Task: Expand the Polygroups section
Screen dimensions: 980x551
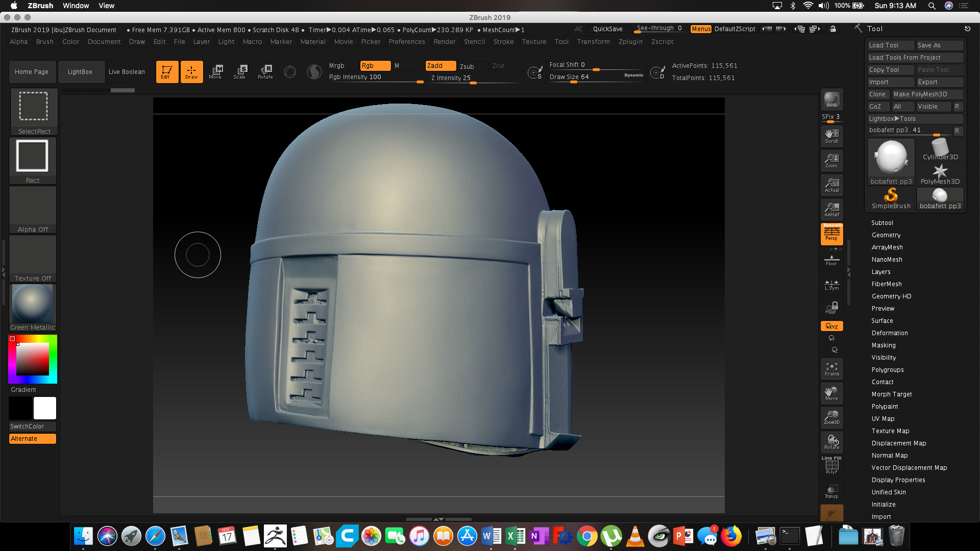Action: pyautogui.click(x=888, y=370)
